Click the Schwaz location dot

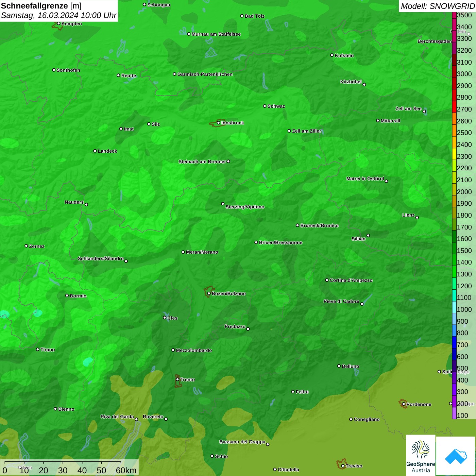coord(265,106)
